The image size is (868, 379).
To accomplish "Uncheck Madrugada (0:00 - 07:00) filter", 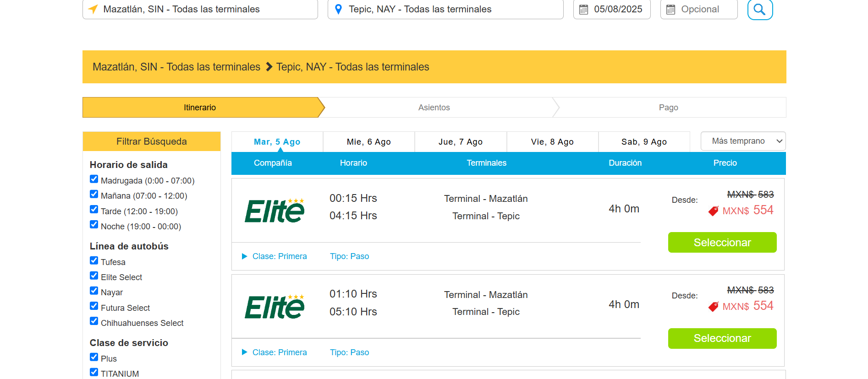I will pyautogui.click(x=94, y=179).
